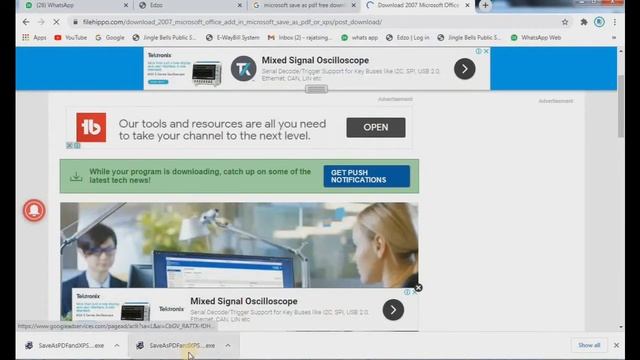Image resolution: width=640 pixels, height=360 pixels.
Task: Click the scrollbar down arrow
Action: [621, 327]
